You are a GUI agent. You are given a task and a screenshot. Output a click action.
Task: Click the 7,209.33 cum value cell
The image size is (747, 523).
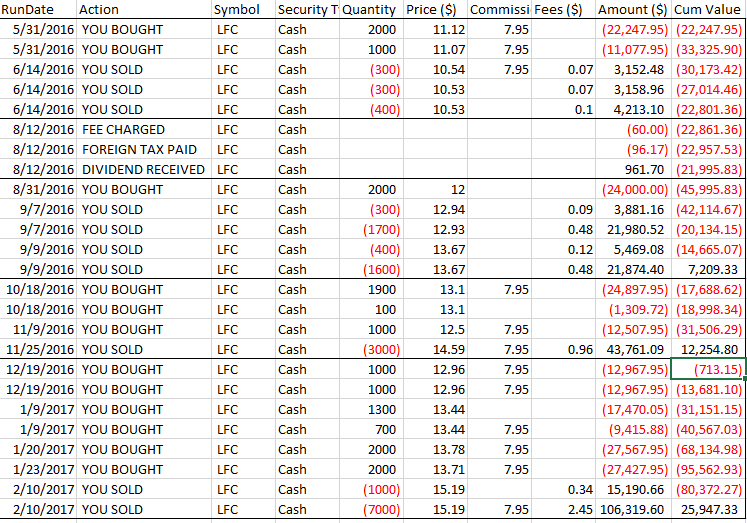click(713, 269)
